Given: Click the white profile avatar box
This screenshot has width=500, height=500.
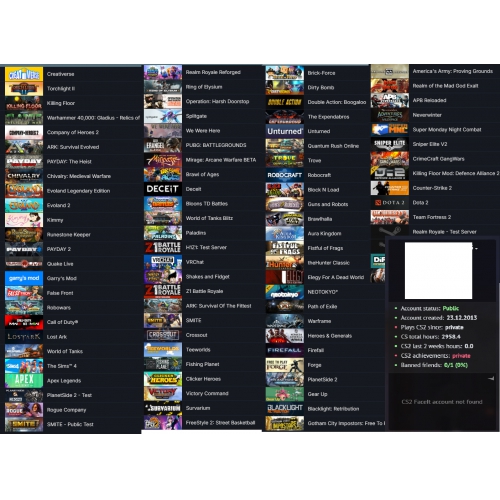Looking at the screenshot, I should coord(438,270).
